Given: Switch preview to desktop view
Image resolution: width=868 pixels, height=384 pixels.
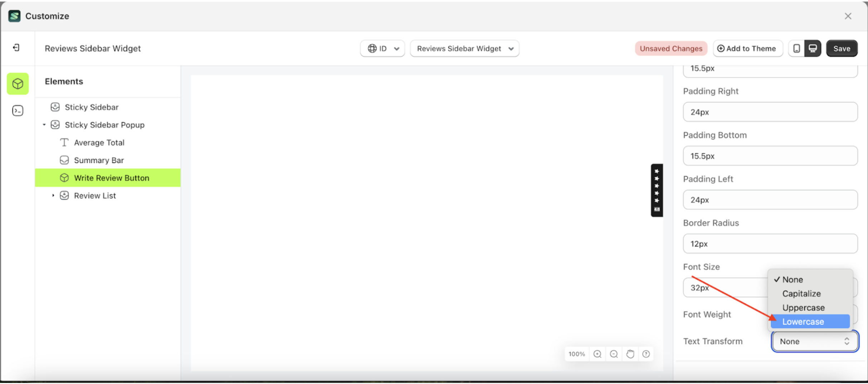Looking at the screenshot, I should click(813, 48).
